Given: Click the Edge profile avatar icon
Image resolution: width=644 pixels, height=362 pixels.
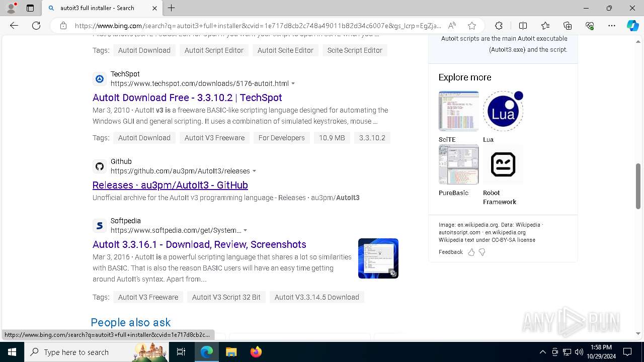Looking at the screenshot, I should pyautogui.click(x=11, y=8).
